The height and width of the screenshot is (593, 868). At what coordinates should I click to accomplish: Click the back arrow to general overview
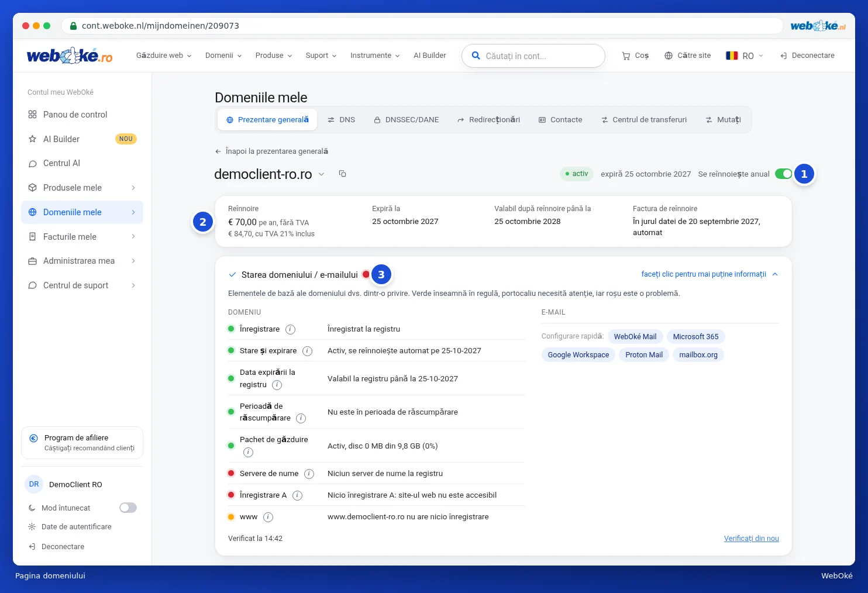coord(218,151)
